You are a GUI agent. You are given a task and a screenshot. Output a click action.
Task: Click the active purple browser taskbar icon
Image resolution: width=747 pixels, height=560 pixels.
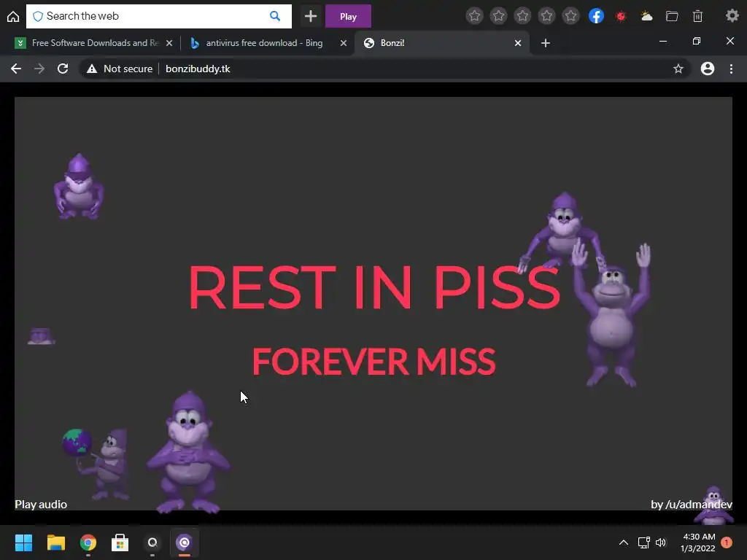point(185,542)
